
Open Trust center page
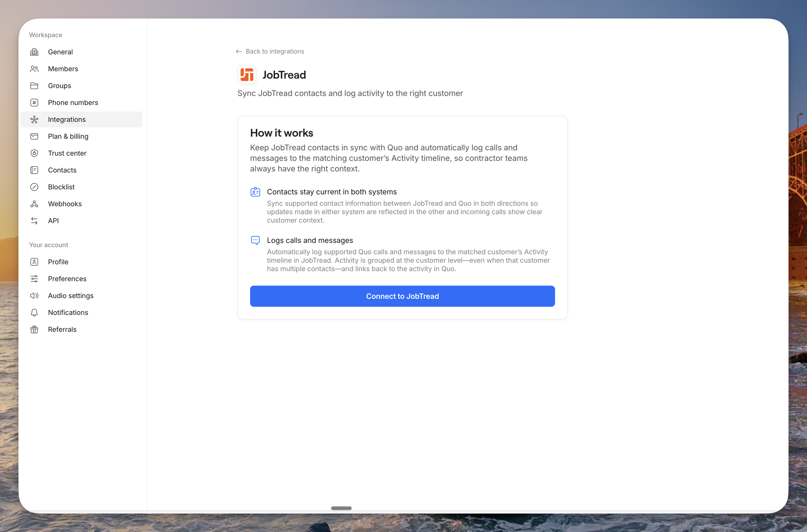pos(82,153)
